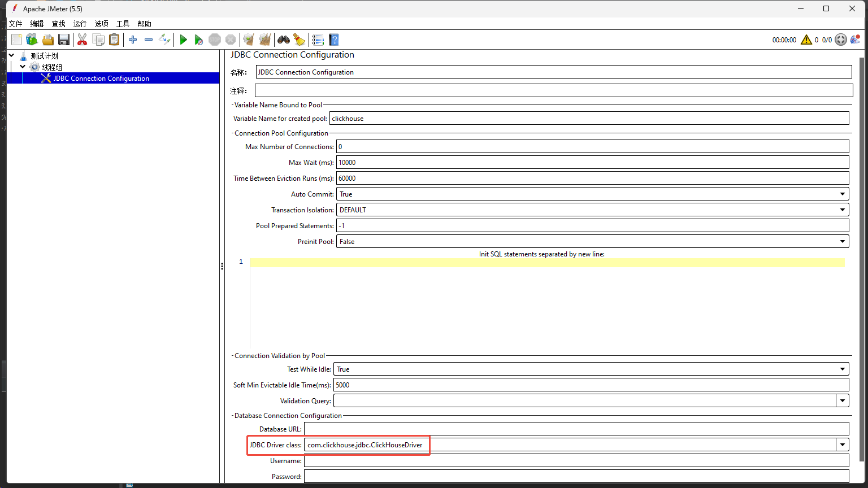Open the Auto Commit dropdown
868x488 pixels.
pyautogui.click(x=593, y=194)
